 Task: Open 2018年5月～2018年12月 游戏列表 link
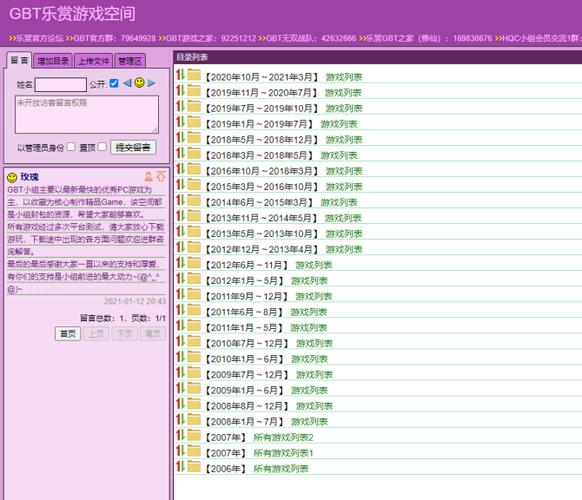[x=344, y=140]
